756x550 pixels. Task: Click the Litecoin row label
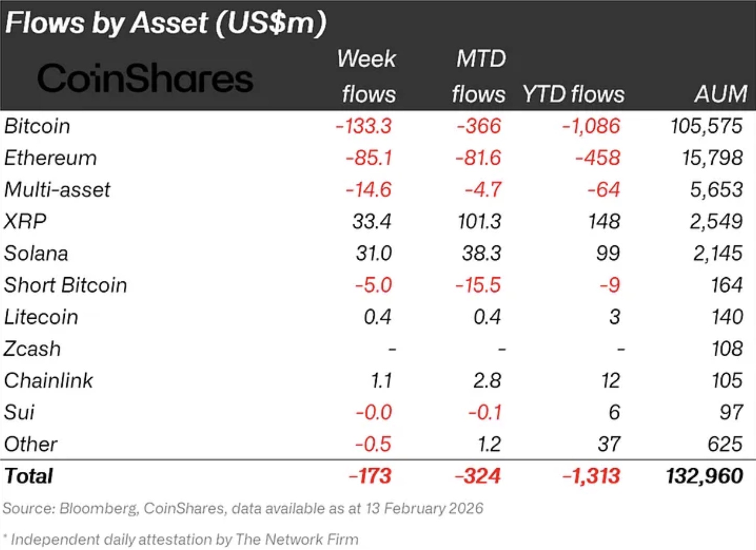tap(41, 317)
